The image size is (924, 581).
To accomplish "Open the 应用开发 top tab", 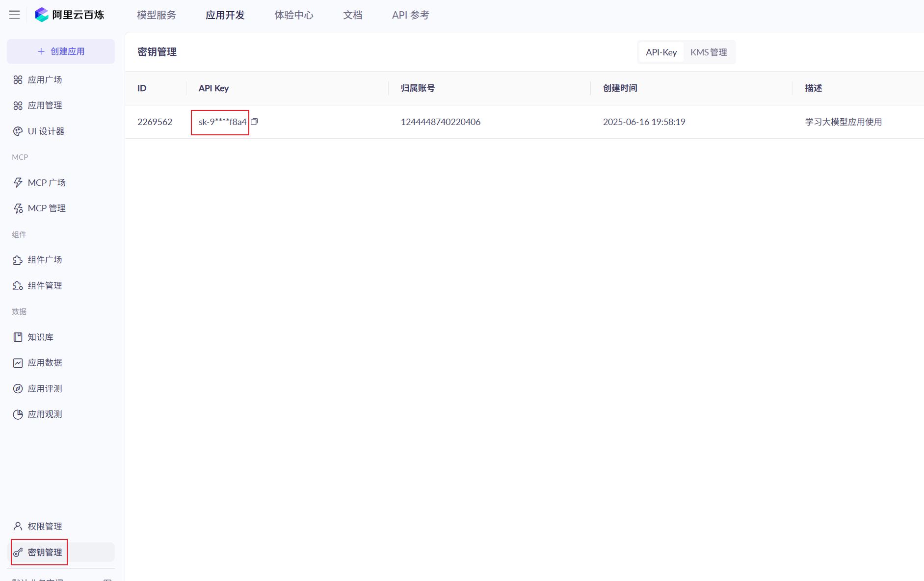I will [225, 15].
